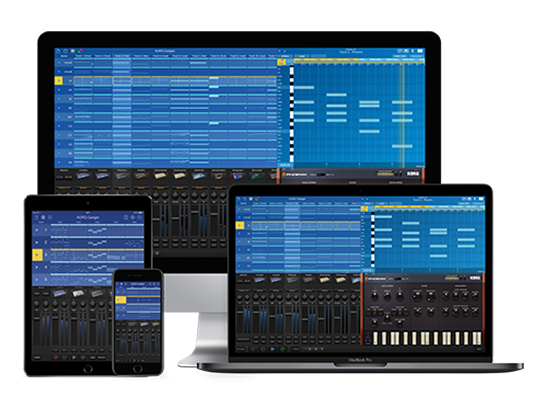Click the leftmost white key on MacBook synth keyboard
Image resolution: width=546 pixels, height=410 pixels.
[x=375, y=338]
